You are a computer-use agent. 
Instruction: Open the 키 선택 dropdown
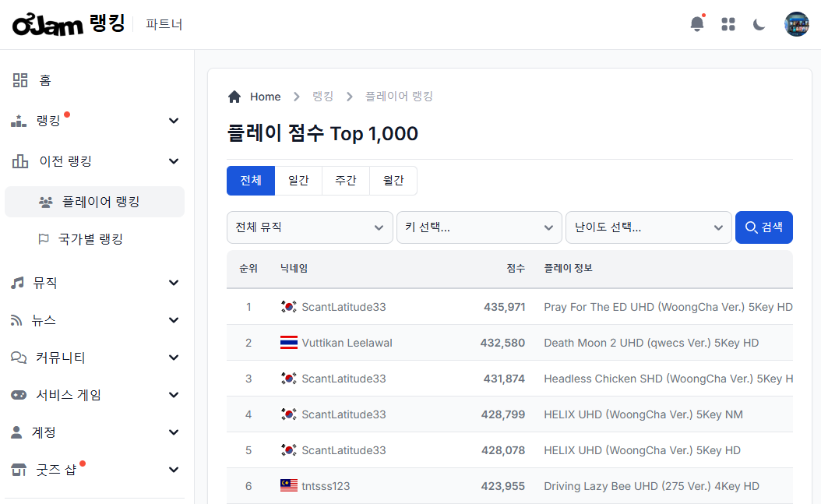[x=479, y=227]
